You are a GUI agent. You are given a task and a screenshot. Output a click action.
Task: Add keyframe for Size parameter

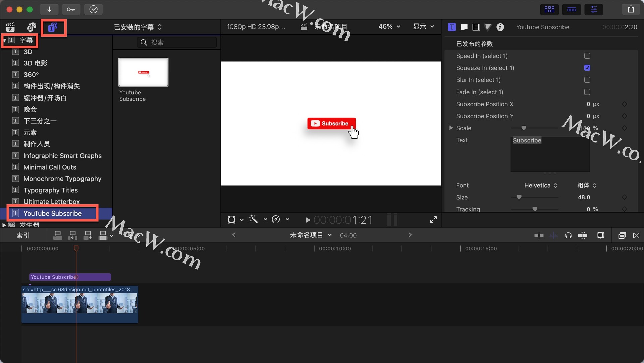pos(624,197)
